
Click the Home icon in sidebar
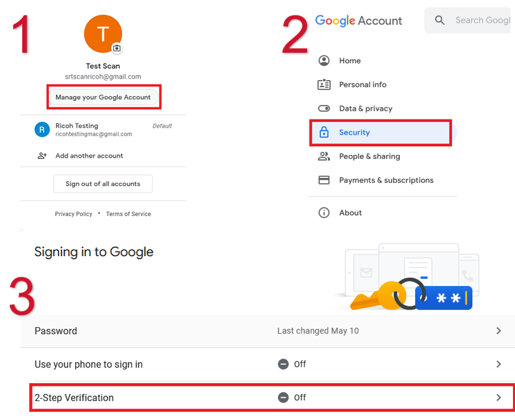(324, 60)
